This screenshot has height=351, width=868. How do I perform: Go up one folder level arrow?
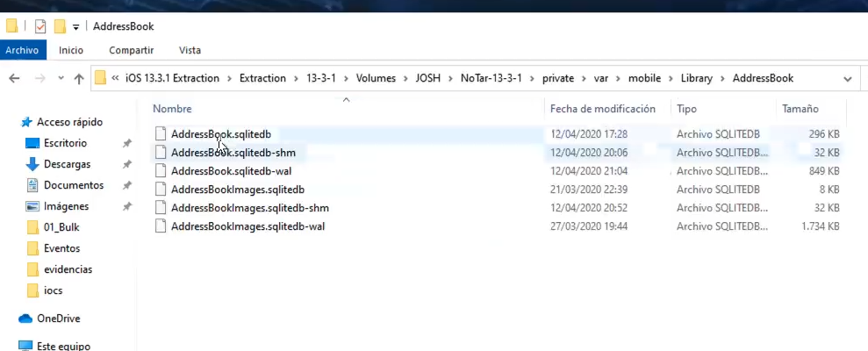[x=79, y=79]
